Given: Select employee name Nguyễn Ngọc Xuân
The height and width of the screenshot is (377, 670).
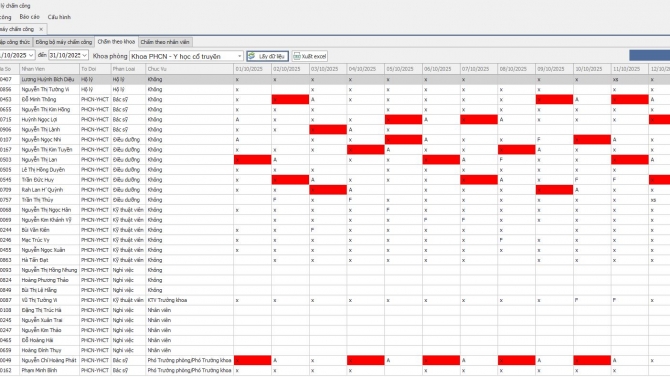Looking at the screenshot, I should coord(43,250).
